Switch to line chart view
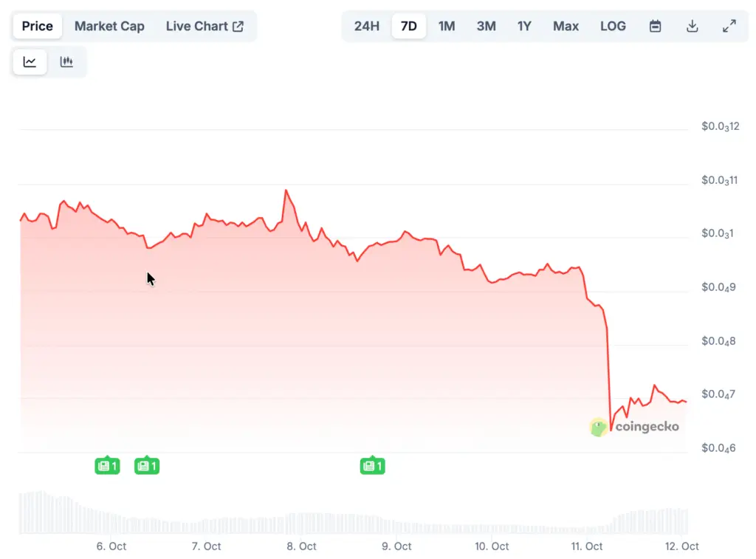Image resolution: width=756 pixels, height=559 pixels. [x=30, y=62]
